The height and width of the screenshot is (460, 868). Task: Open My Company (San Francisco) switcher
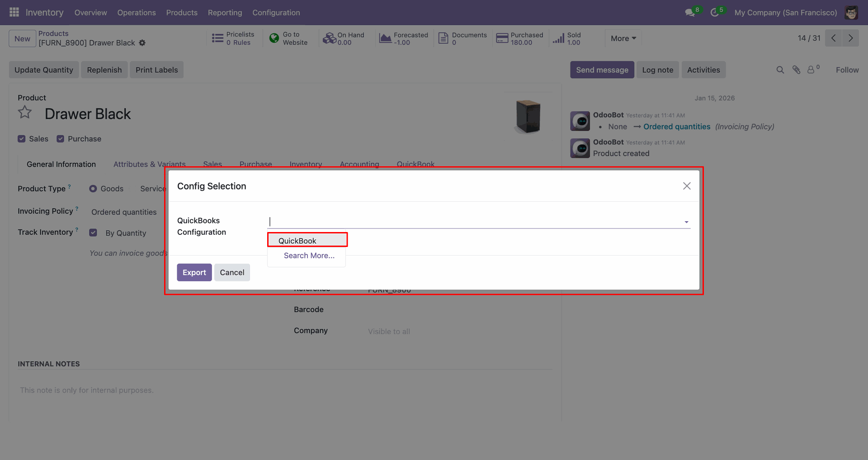click(786, 13)
